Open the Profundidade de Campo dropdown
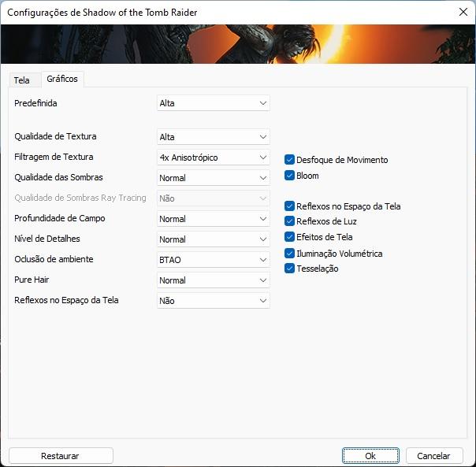 (213, 219)
